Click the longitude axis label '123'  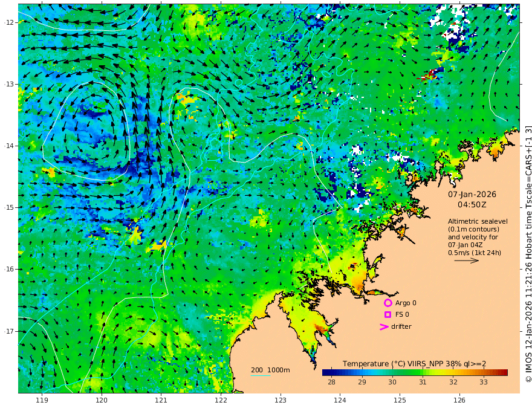(281, 401)
